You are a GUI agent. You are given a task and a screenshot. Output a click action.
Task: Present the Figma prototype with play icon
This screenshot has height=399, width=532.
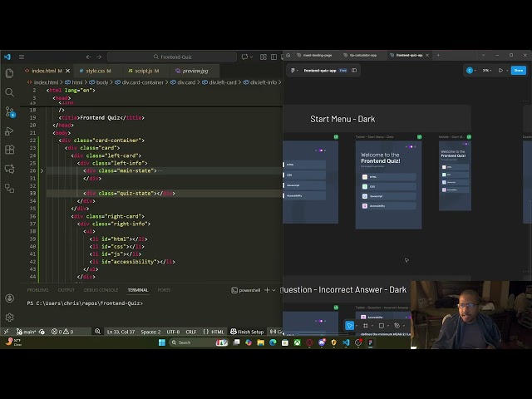click(x=500, y=70)
